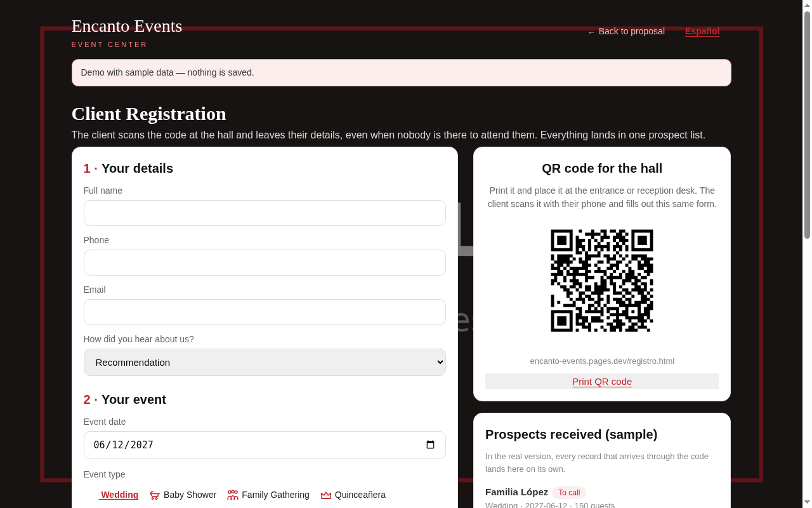This screenshot has height=508, width=812.
Task: Click Print QR code
Action: (602, 381)
